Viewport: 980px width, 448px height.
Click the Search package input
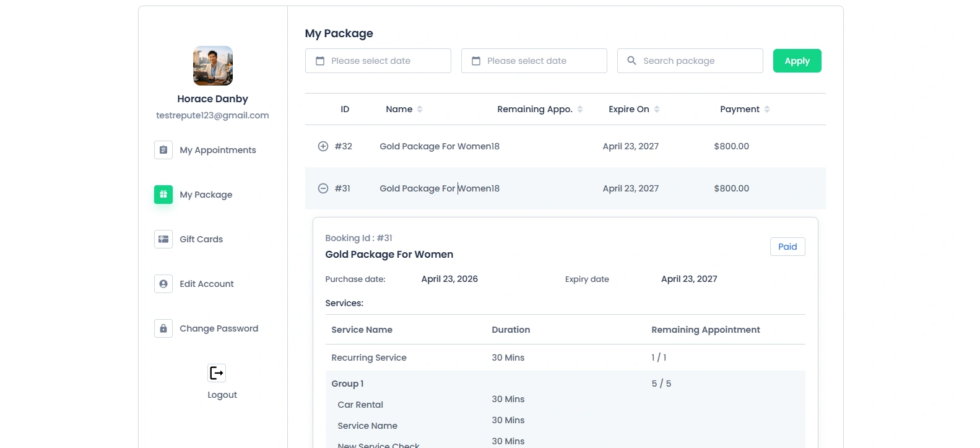click(x=690, y=61)
